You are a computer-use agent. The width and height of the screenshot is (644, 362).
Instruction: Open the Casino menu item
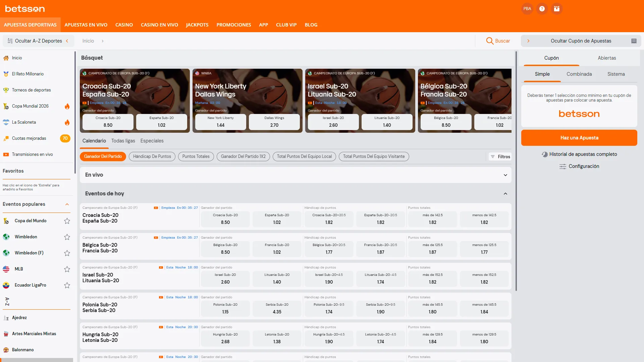pos(124,25)
